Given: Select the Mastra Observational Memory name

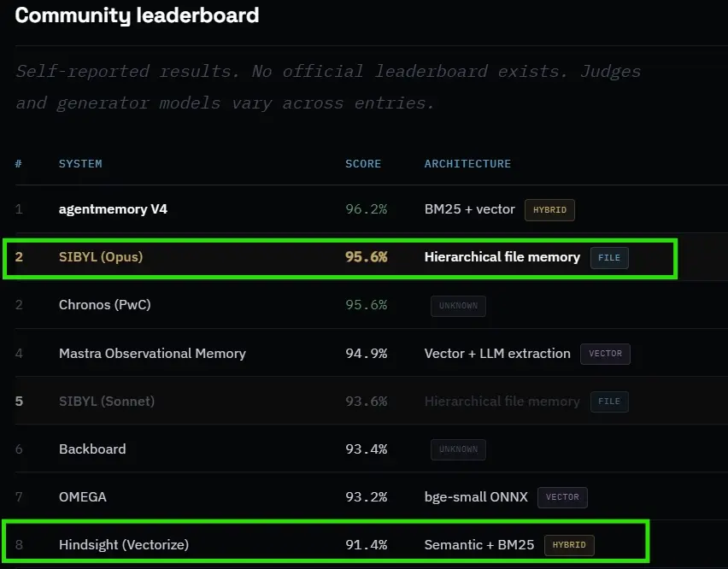Looking at the screenshot, I should click(x=152, y=354).
